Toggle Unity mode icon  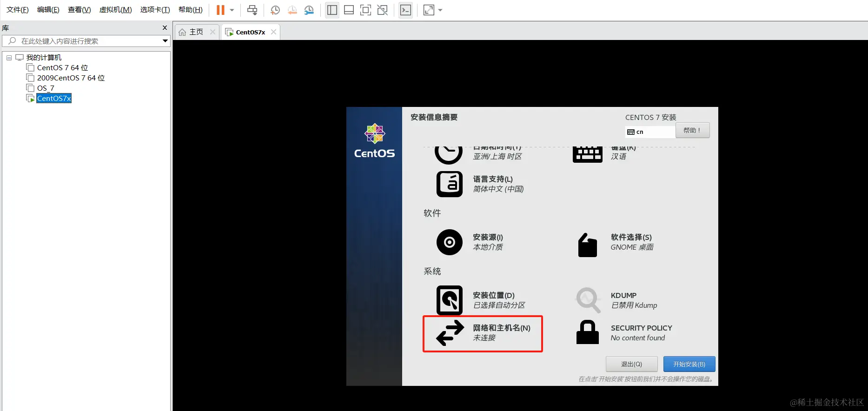pyautogui.click(x=382, y=10)
